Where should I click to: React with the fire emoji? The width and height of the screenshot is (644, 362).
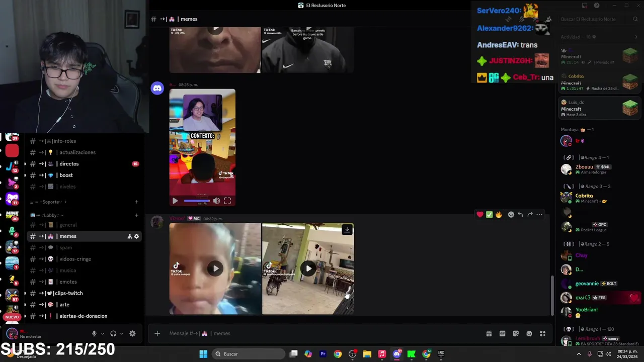pos(499,215)
